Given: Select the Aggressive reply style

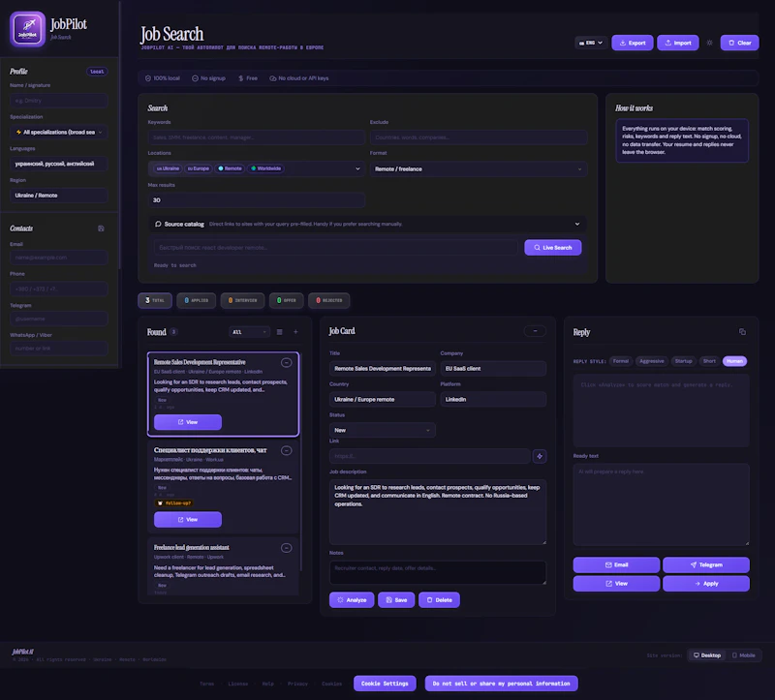Looking at the screenshot, I should tap(651, 361).
